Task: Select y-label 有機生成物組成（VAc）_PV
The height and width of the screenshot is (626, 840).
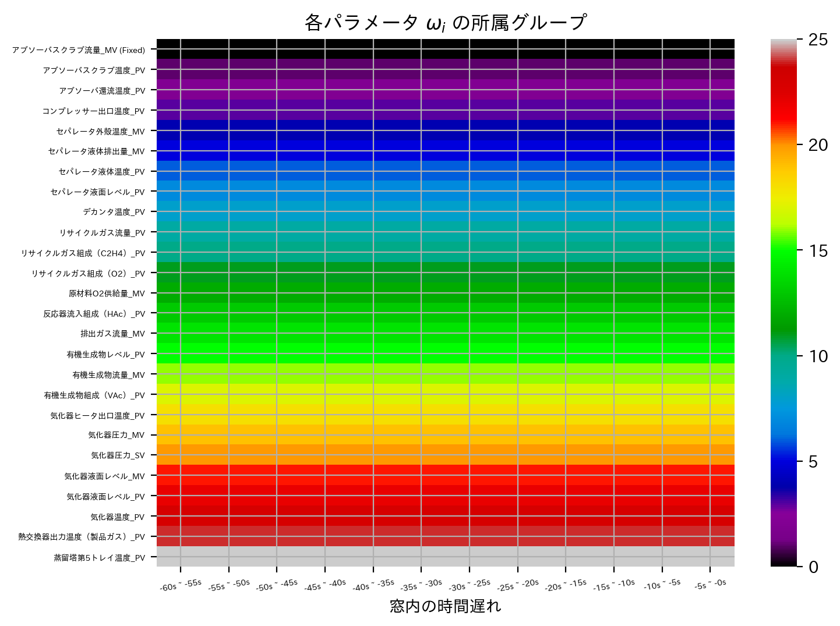Action: tap(94, 395)
